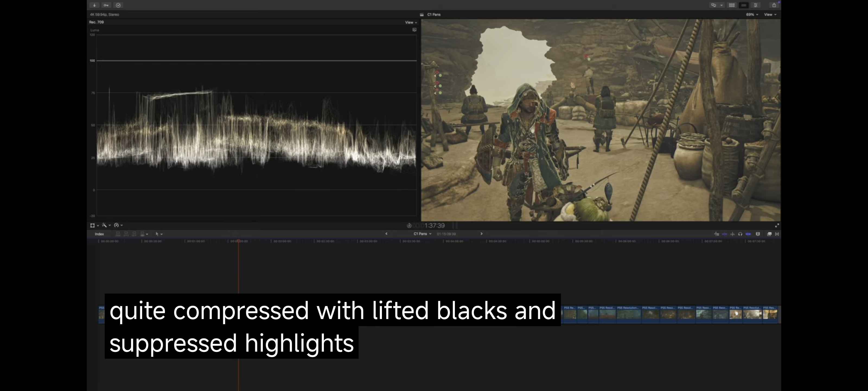This screenshot has height=391, width=868.
Task: Click the red playhead on timeline ruler
Action: [238, 241]
